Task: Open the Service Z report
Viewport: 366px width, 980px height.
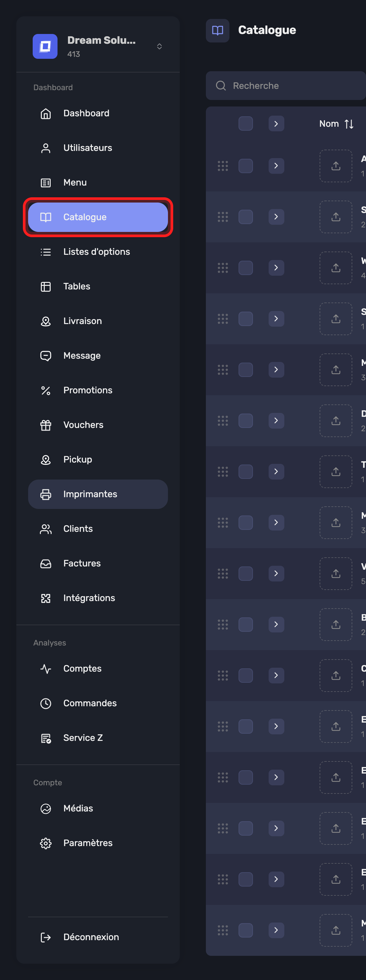Action: click(x=98, y=738)
